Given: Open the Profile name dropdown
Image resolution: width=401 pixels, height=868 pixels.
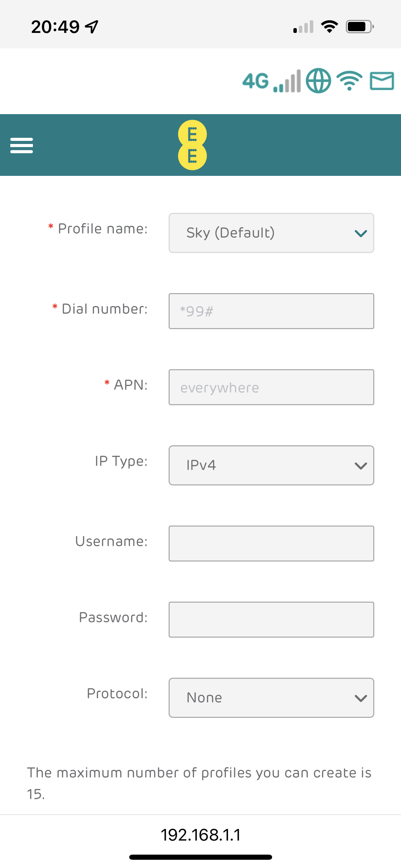Looking at the screenshot, I should click(x=271, y=233).
